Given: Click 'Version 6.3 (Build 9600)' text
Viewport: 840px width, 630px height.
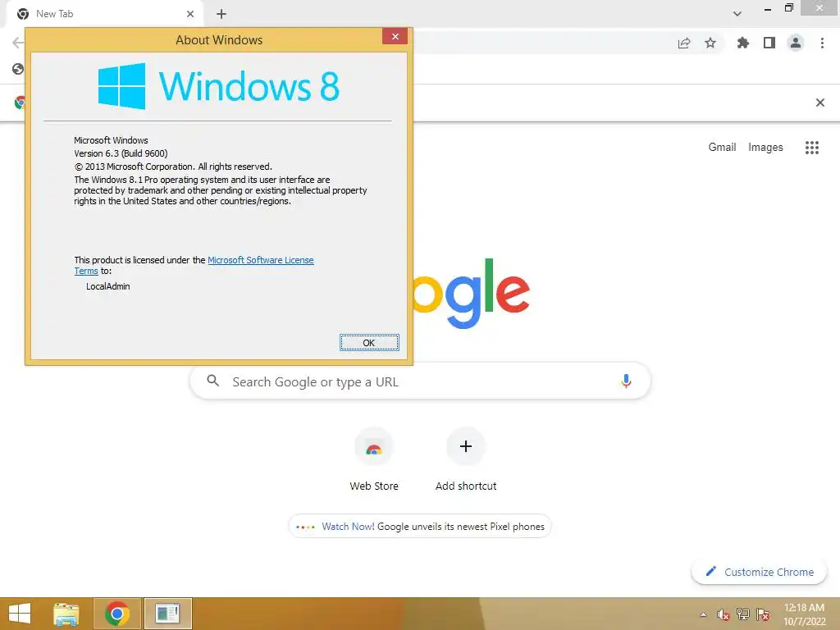Looking at the screenshot, I should (121, 153).
